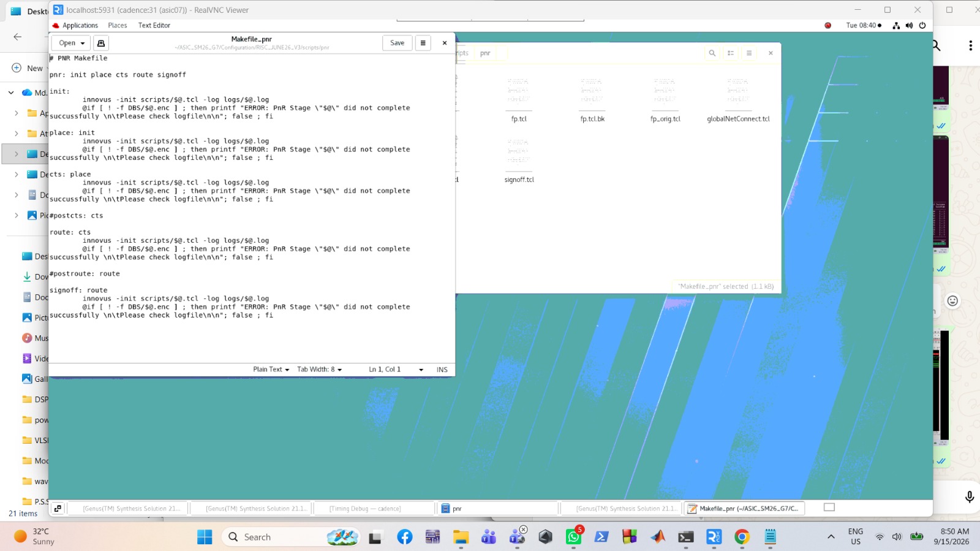Click the Save button in Text Editor

pos(398,43)
